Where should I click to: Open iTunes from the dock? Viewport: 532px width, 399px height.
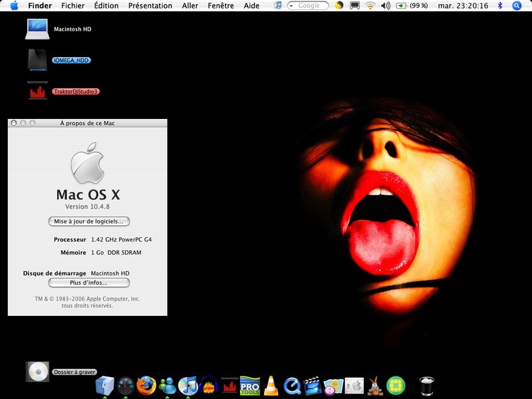tap(188, 386)
